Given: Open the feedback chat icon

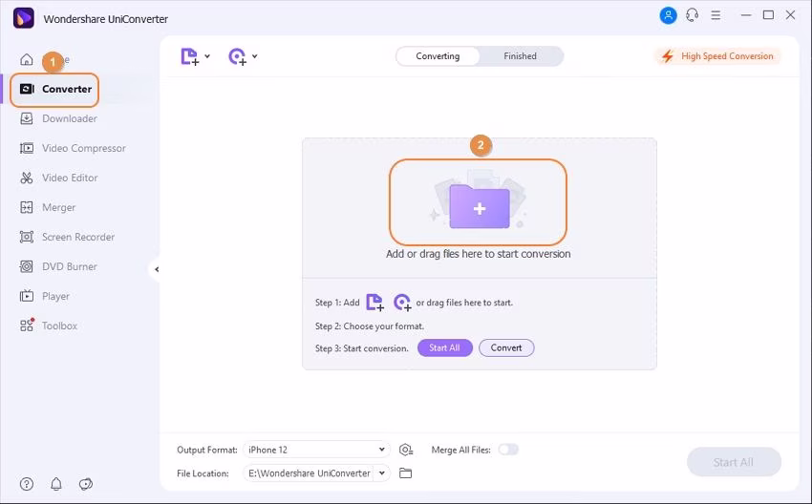Looking at the screenshot, I should coord(85,484).
